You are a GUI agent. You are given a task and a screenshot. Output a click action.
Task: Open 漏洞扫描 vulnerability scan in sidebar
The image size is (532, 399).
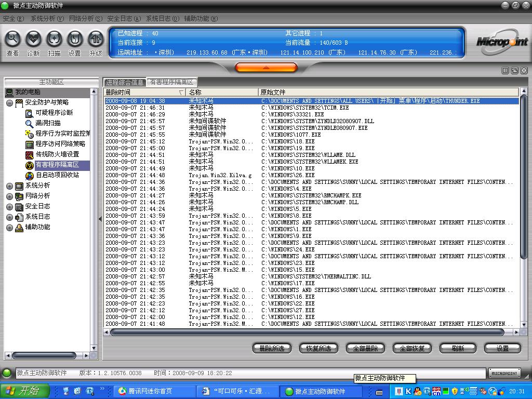(x=48, y=123)
